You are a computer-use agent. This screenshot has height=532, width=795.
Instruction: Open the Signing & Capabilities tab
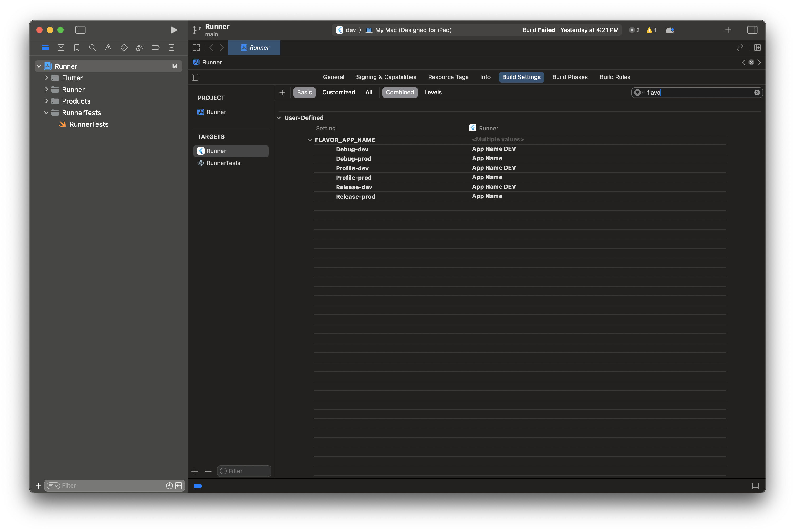(386, 77)
